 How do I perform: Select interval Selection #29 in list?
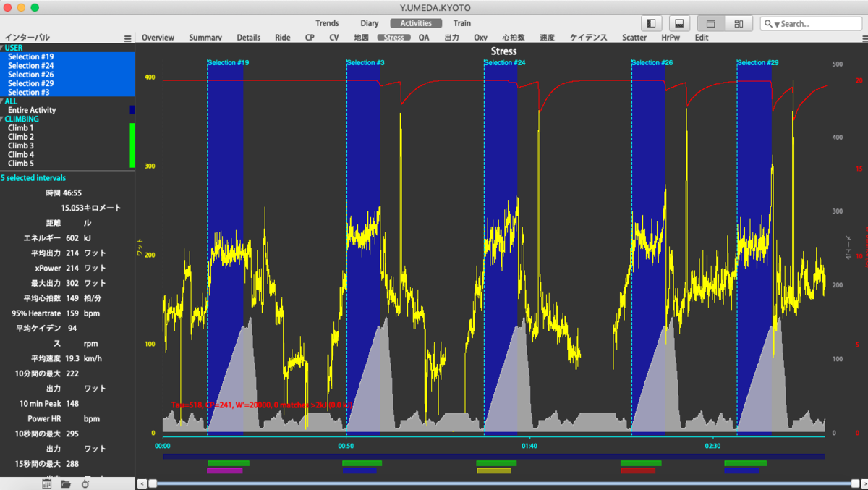tap(67, 83)
